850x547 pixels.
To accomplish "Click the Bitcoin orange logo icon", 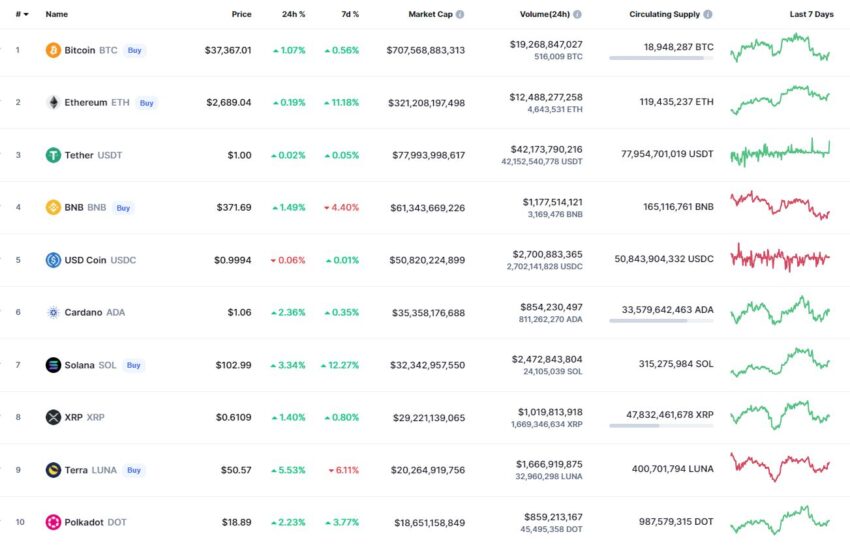I will 53,50.
